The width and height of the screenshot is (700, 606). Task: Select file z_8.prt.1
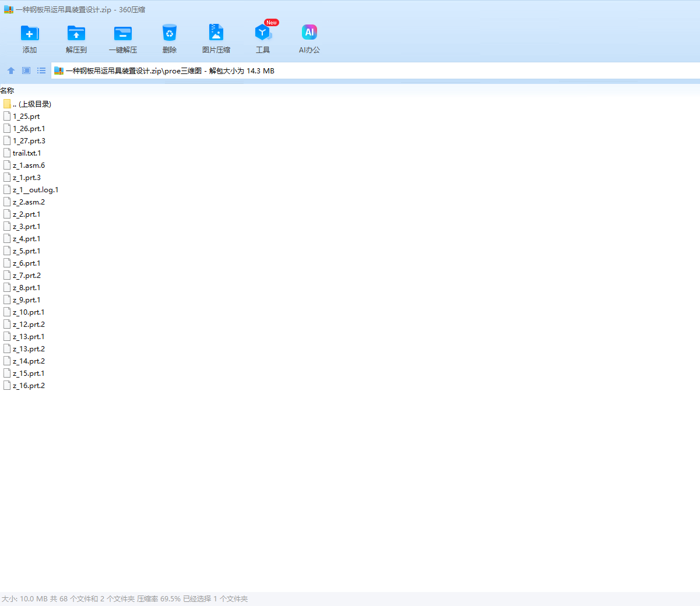(22, 287)
